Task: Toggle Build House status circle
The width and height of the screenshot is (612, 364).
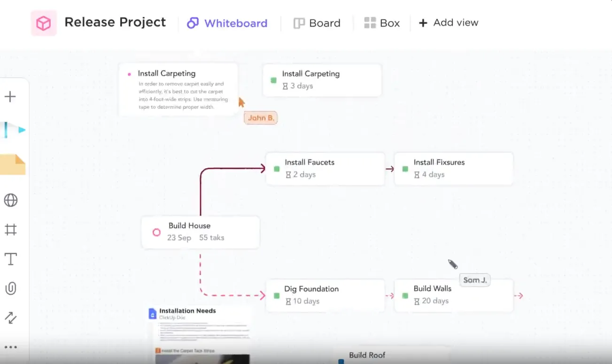Action: (x=157, y=232)
